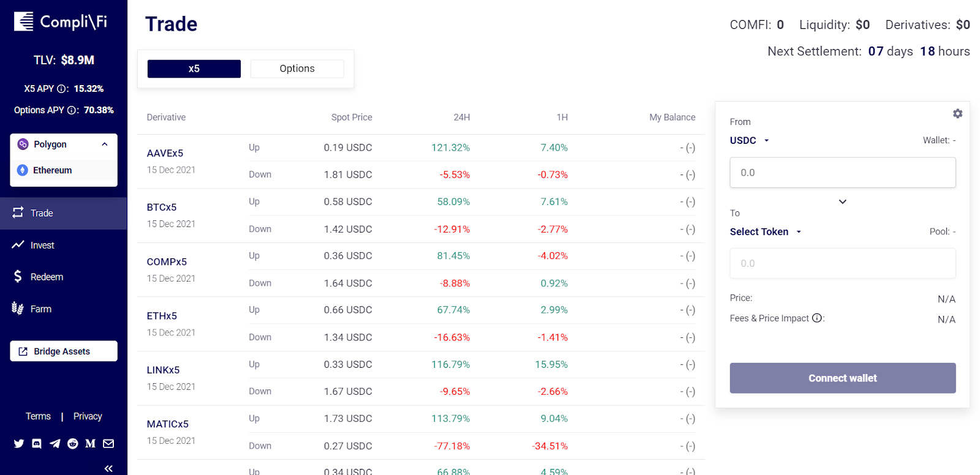Switch to the Options tab
The height and width of the screenshot is (475, 980).
tap(297, 69)
